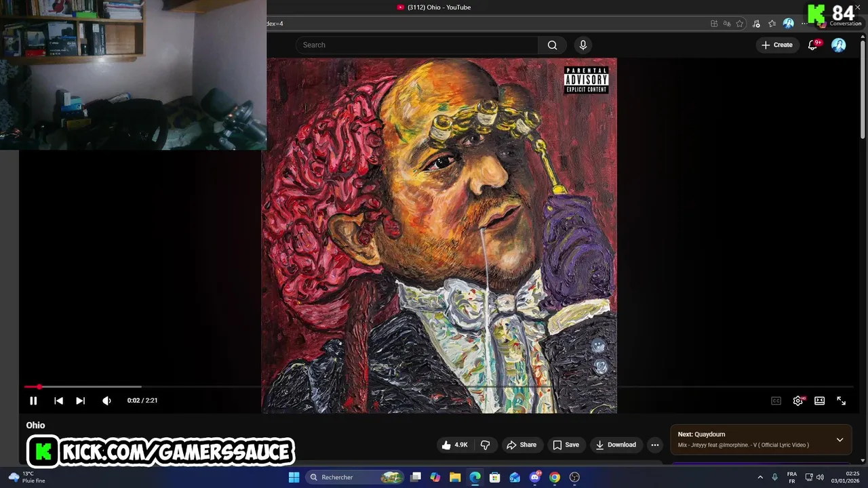Click the translate page icon

click(x=727, y=24)
